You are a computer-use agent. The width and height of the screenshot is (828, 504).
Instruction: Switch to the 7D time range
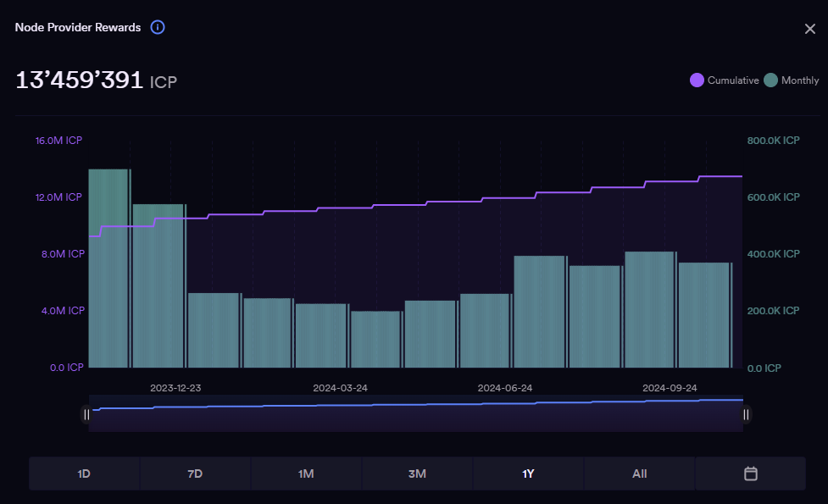pyautogui.click(x=195, y=474)
